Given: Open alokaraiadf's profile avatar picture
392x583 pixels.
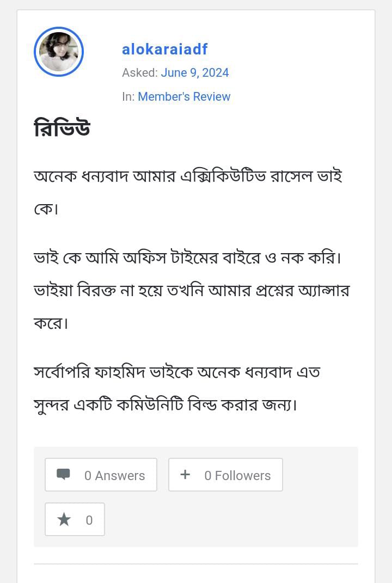Looking at the screenshot, I should pos(59,52).
